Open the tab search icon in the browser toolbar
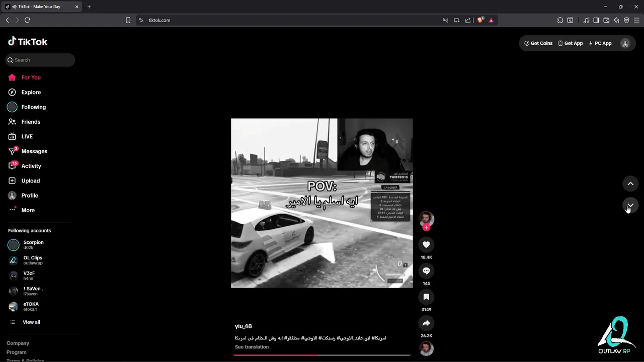 [x=570, y=20]
